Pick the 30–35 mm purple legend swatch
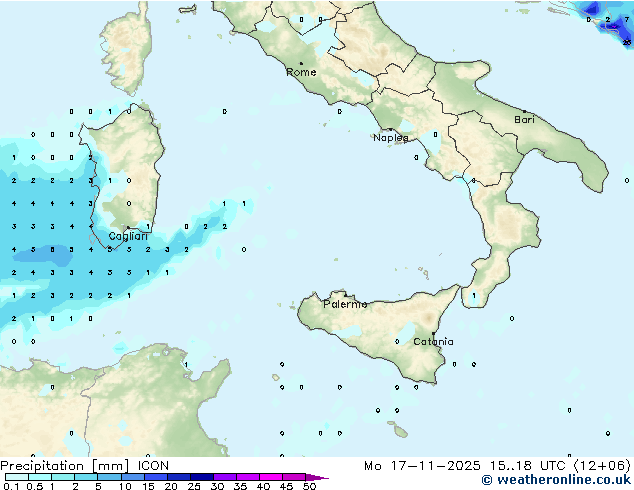Screen dimensions: 634x490 click(225, 477)
